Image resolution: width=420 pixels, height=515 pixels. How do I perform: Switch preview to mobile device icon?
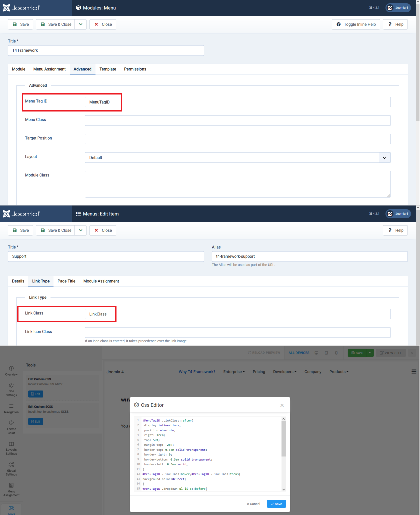pos(336,353)
